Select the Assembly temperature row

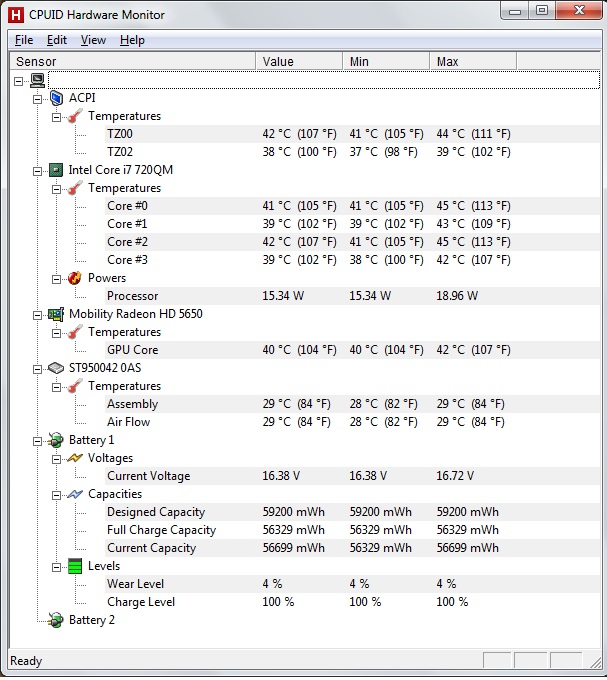coord(352,404)
